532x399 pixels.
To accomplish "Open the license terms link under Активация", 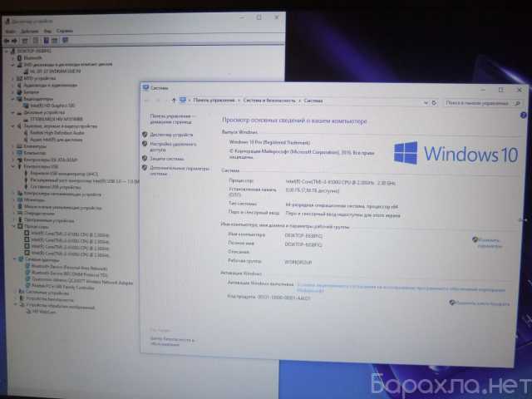I will click(401, 288).
